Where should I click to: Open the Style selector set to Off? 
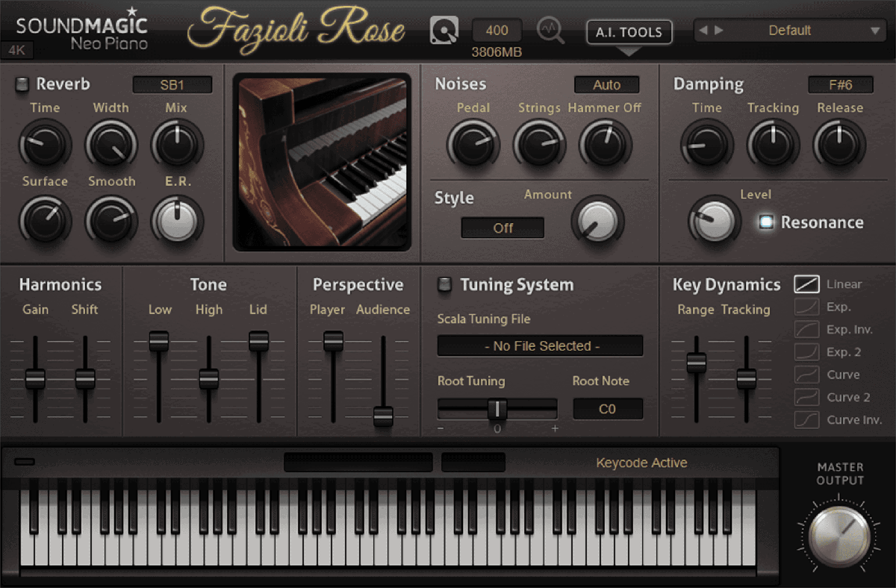[503, 228]
